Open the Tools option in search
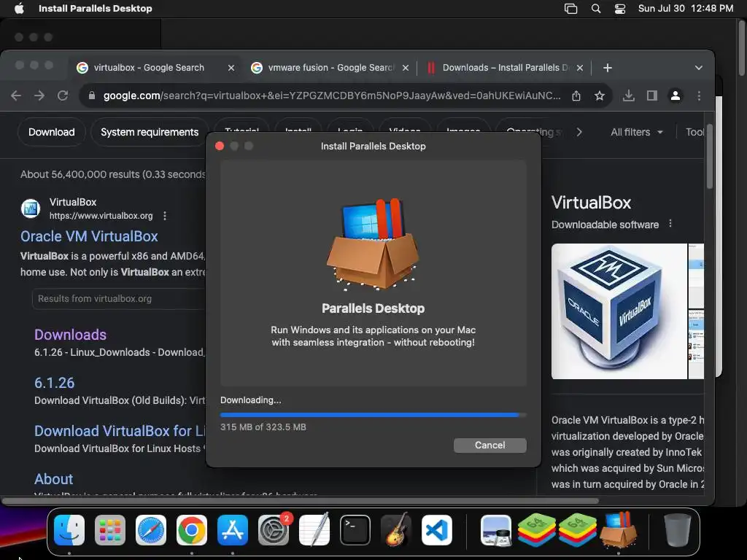The height and width of the screenshot is (560, 747). click(x=694, y=132)
